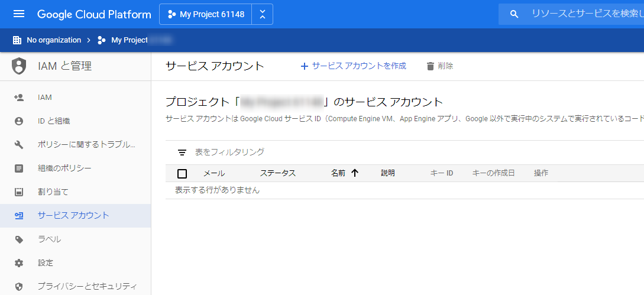Click the ID と組織 person icon
644x295 pixels.
pos(19,121)
